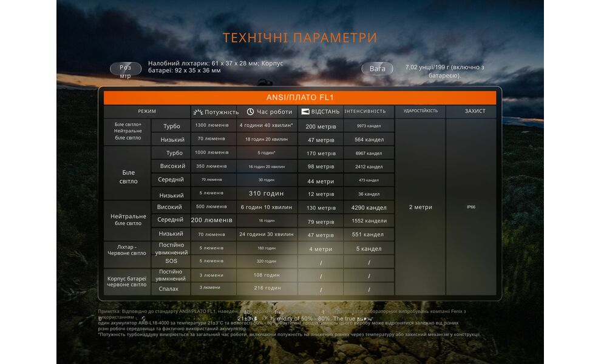Switch to the ANSI/ПЛАТО FL1 tab
Image resolution: width=601 pixels, height=364 pixels.
point(300,95)
